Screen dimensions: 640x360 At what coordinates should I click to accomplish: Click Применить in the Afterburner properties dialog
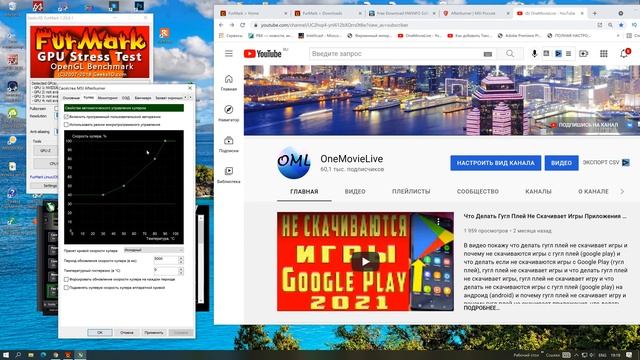153,333
